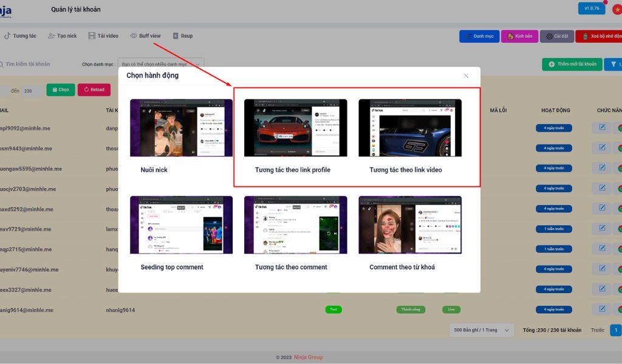Click the Trước pagination tab
Viewport: 622px width, 364px height.
[597, 330]
